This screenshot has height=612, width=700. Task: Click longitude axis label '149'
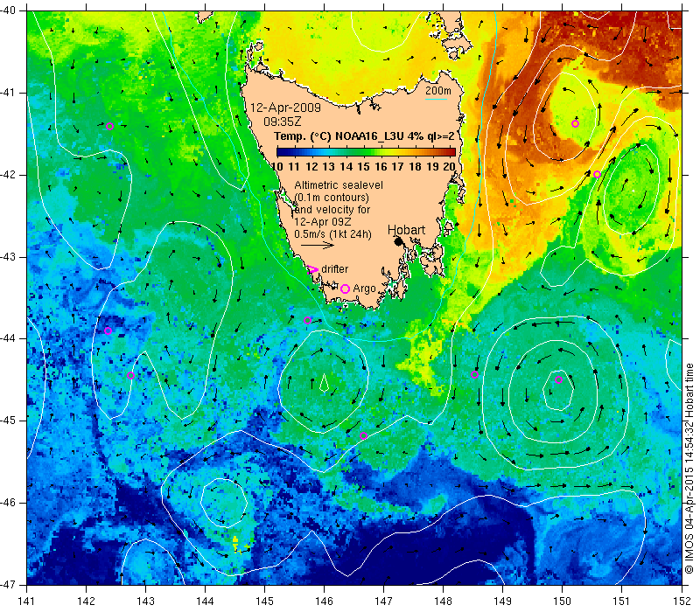tap(502, 601)
